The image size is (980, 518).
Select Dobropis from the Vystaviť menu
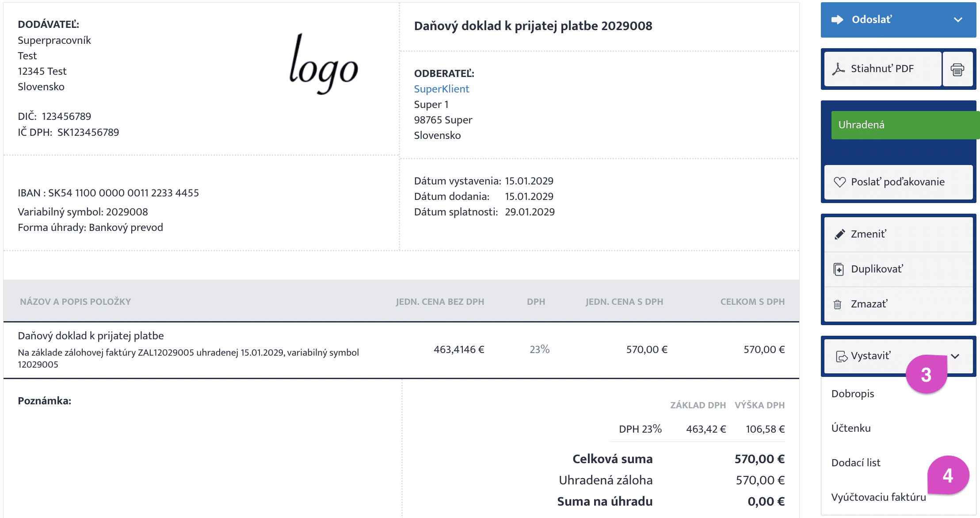coord(853,394)
